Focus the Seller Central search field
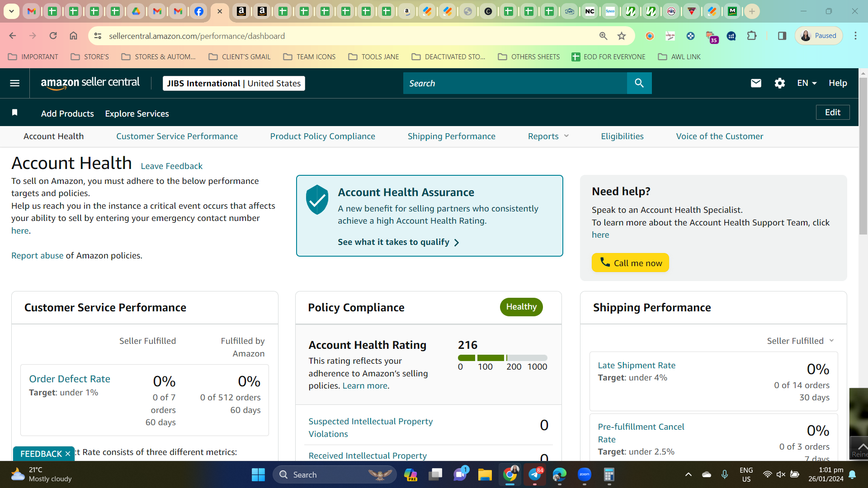This screenshot has width=868, height=488. [x=515, y=83]
